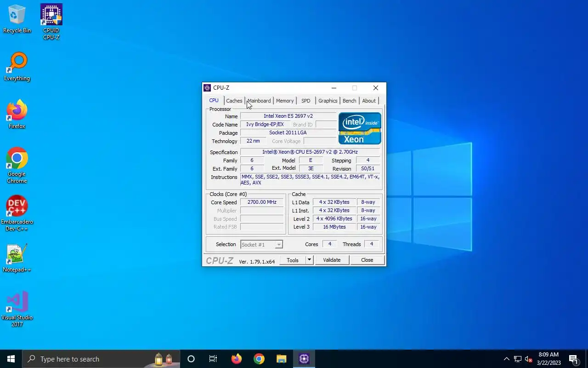
Task: Select the Google Chrome desktop shortcut
Action: (x=17, y=166)
